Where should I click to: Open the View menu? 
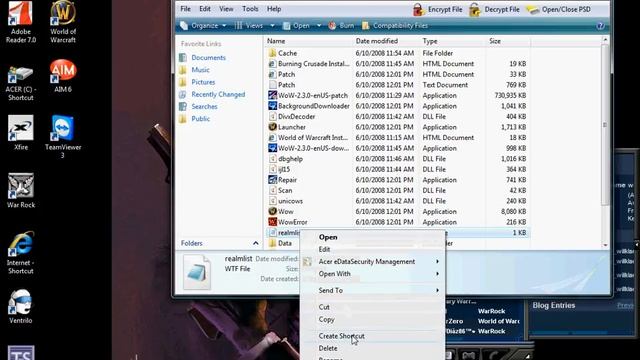(x=226, y=9)
